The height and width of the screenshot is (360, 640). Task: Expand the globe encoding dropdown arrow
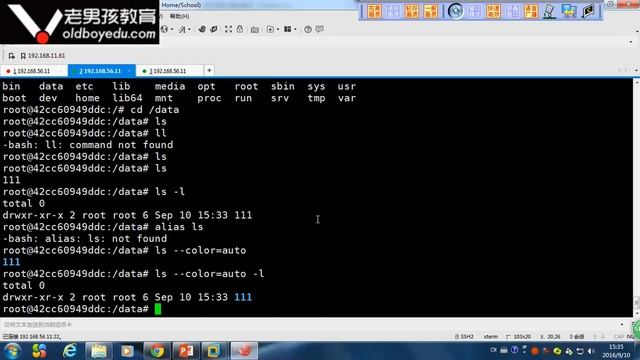(x=171, y=29)
